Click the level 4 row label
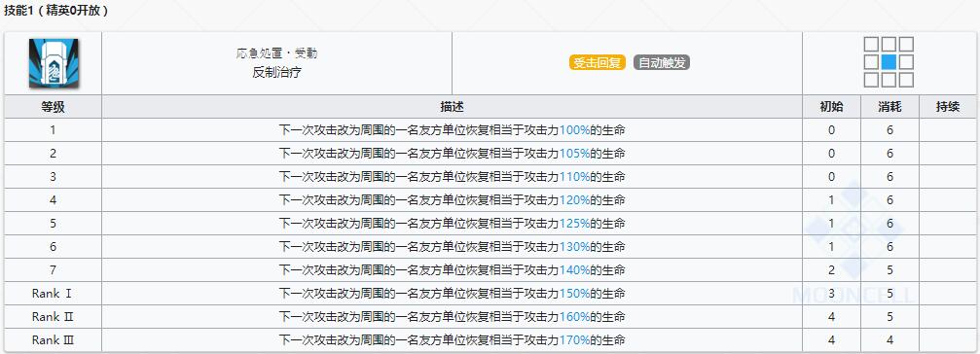Image resolution: width=980 pixels, height=354 pixels. tap(54, 200)
